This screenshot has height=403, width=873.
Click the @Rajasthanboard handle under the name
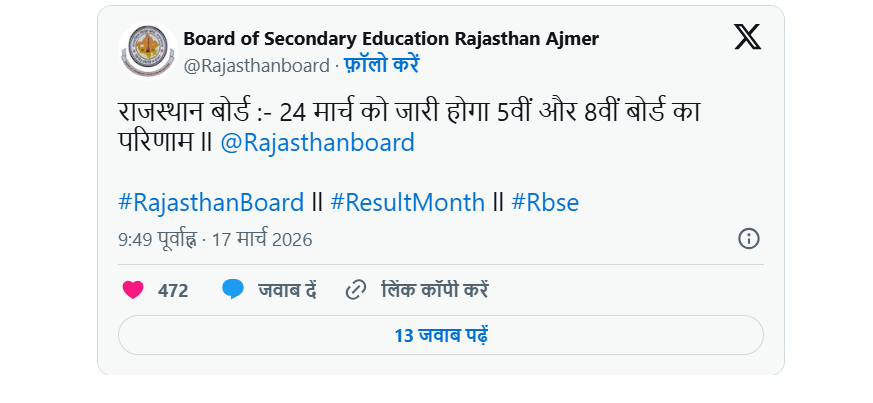click(x=256, y=66)
